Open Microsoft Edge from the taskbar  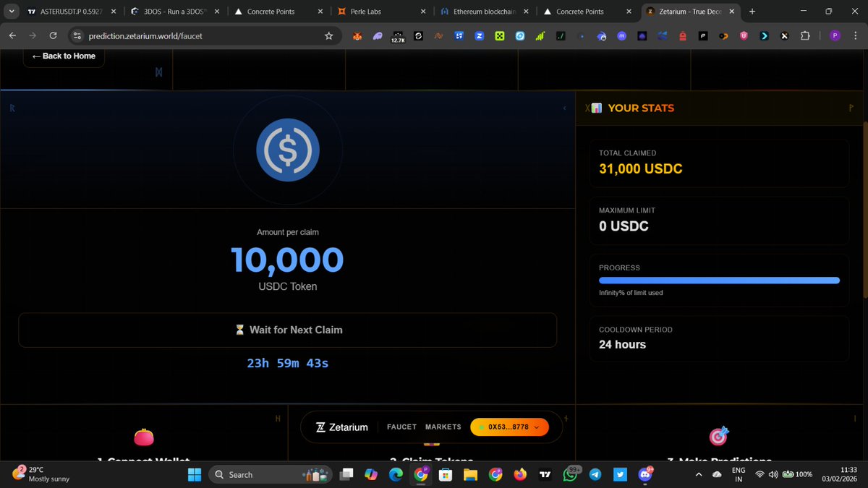[396, 474]
